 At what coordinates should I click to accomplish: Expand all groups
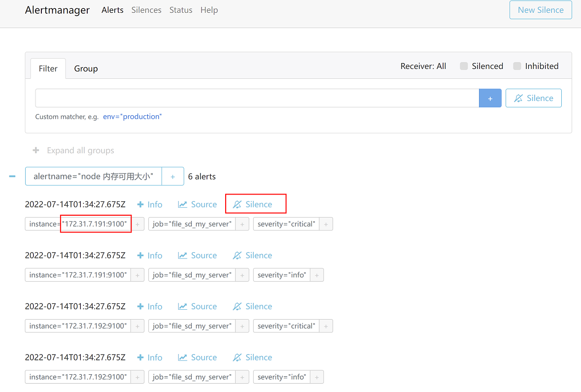73,151
